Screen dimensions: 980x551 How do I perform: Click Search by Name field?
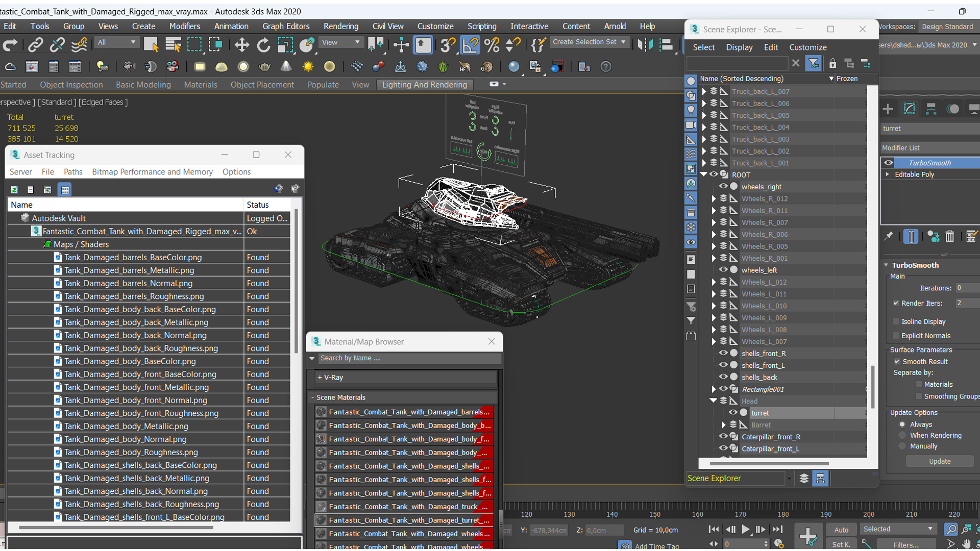click(408, 358)
